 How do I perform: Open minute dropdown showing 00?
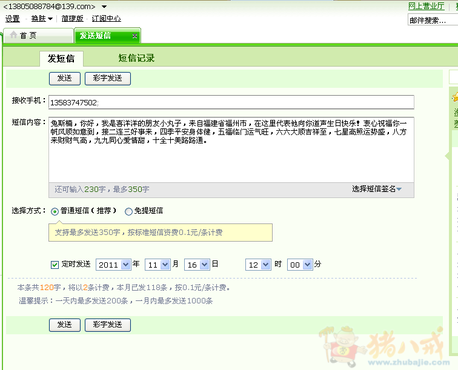300,265
